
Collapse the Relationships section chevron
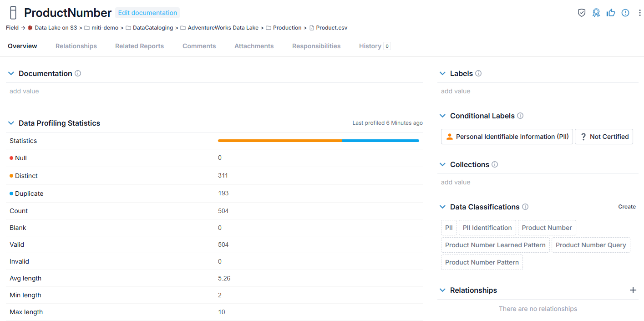click(x=443, y=290)
